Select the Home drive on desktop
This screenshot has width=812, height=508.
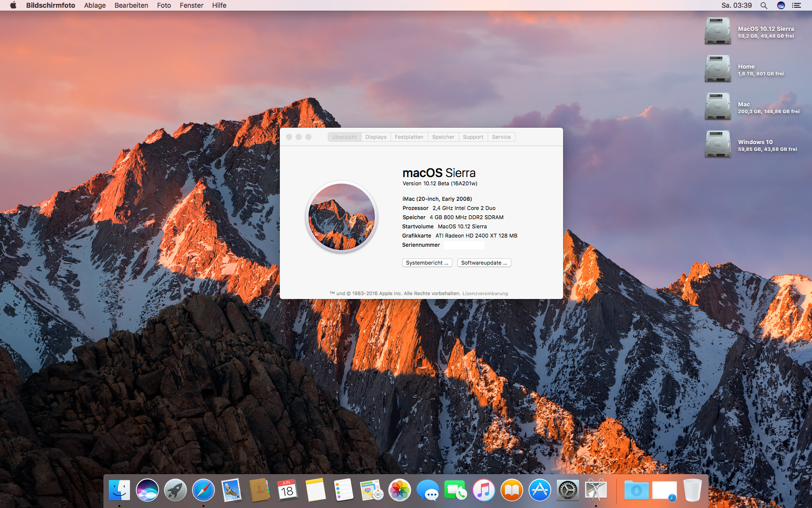[718, 69]
